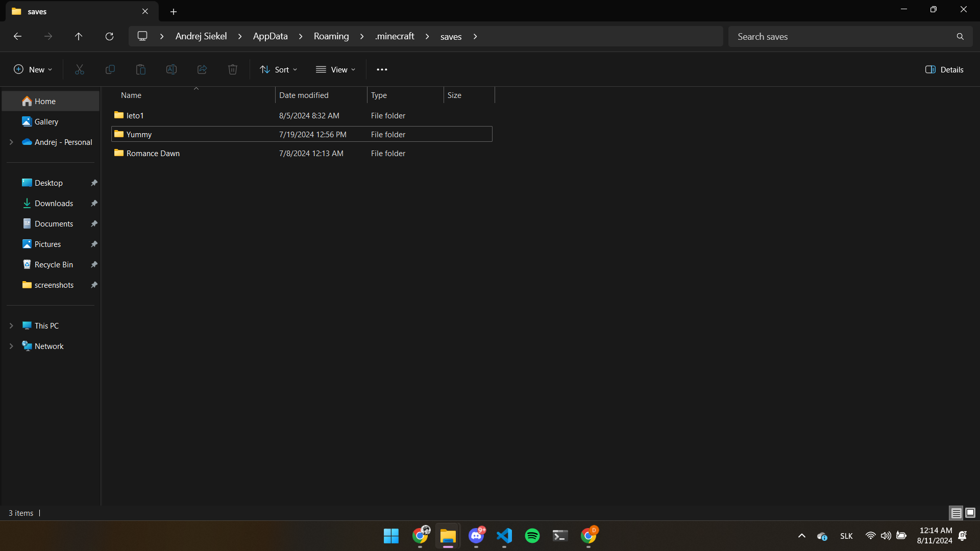Select the Yummy folder
The width and height of the screenshot is (980, 551).
point(302,134)
